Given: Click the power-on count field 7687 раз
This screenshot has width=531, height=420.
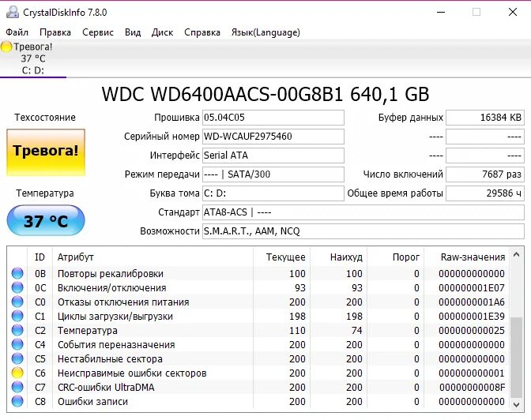Looking at the screenshot, I should 485,174.
